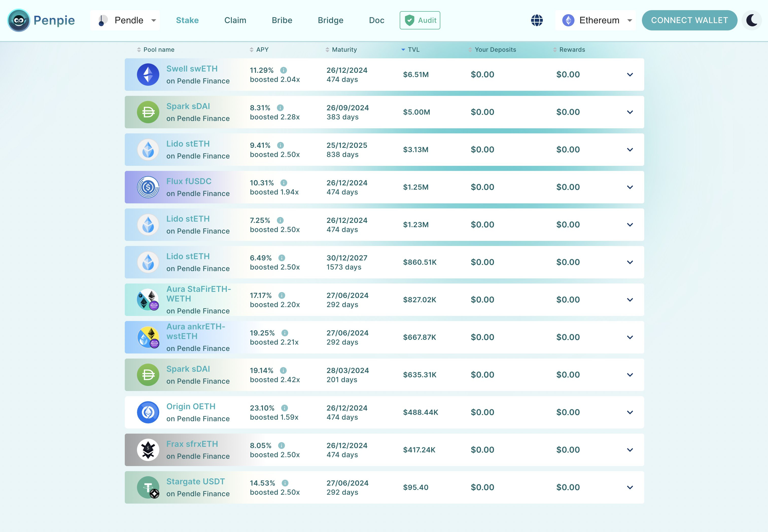Screen dimensions: 768x532
Task: Click boosted 1.59x text
Action: (x=274, y=417)
